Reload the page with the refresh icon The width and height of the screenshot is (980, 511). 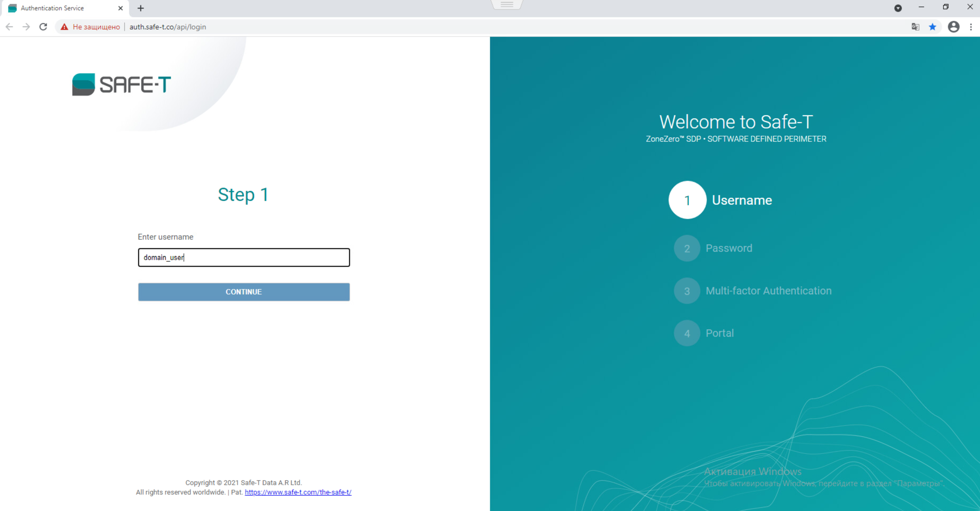click(43, 27)
